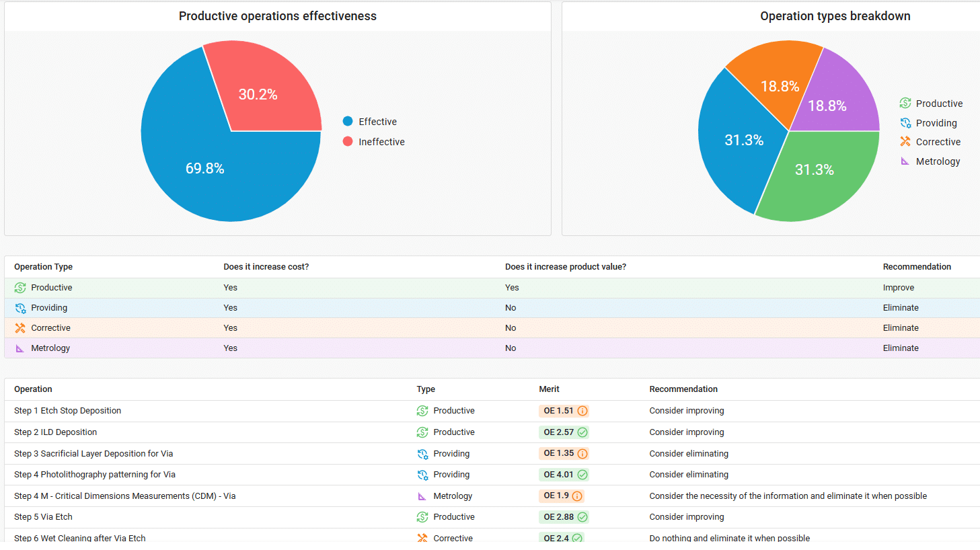The height and width of the screenshot is (550, 980).
Task: Click the Metrology legend label in breakdown chart
Action: [938, 161]
